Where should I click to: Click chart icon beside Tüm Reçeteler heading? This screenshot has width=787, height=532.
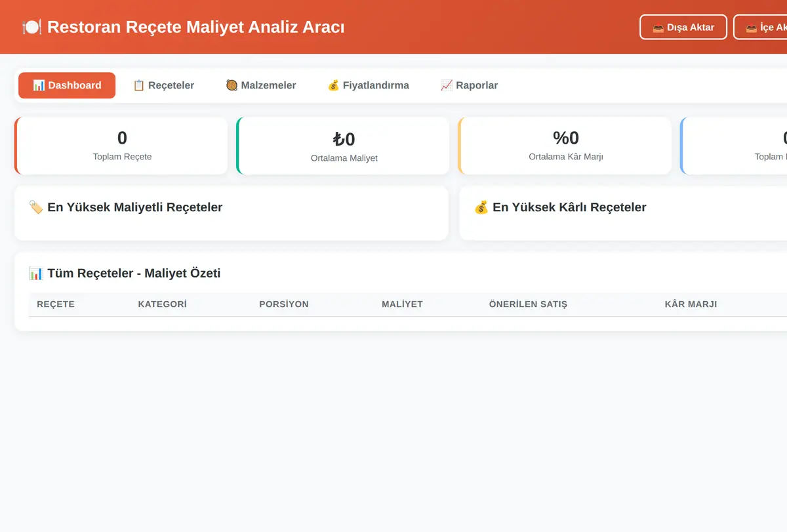point(36,274)
